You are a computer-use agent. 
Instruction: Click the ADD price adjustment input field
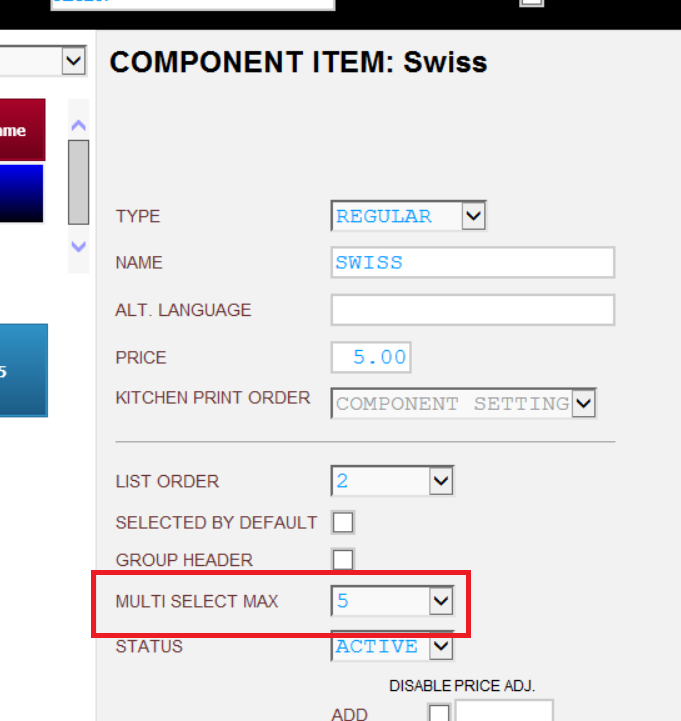[x=504, y=711]
